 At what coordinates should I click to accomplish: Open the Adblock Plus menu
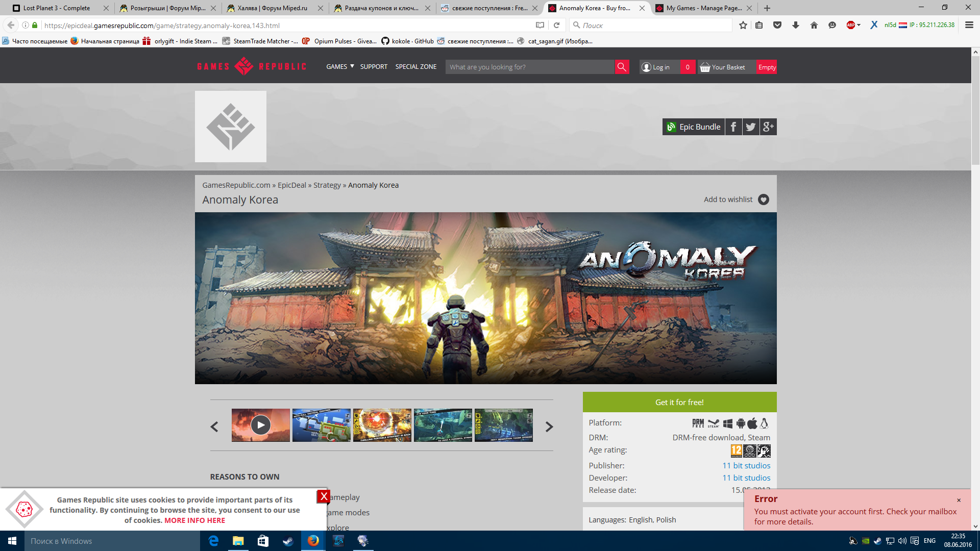pyautogui.click(x=853, y=25)
